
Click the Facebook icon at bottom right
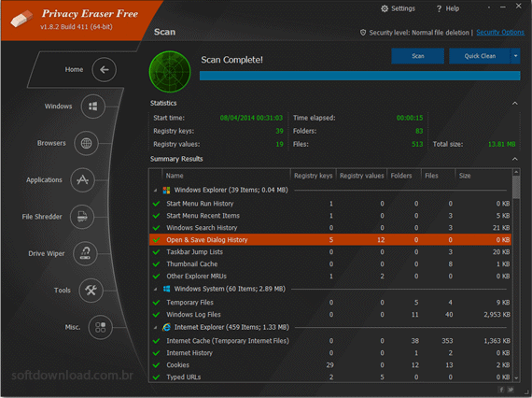pos(501,390)
